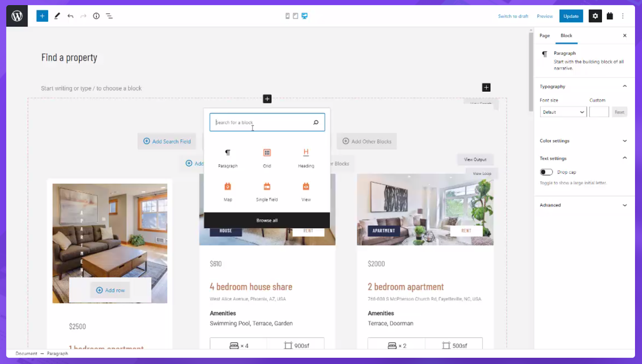This screenshot has height=364, width=642.
Task: Open the List View outline icon
Action: (x=109, y=16)
